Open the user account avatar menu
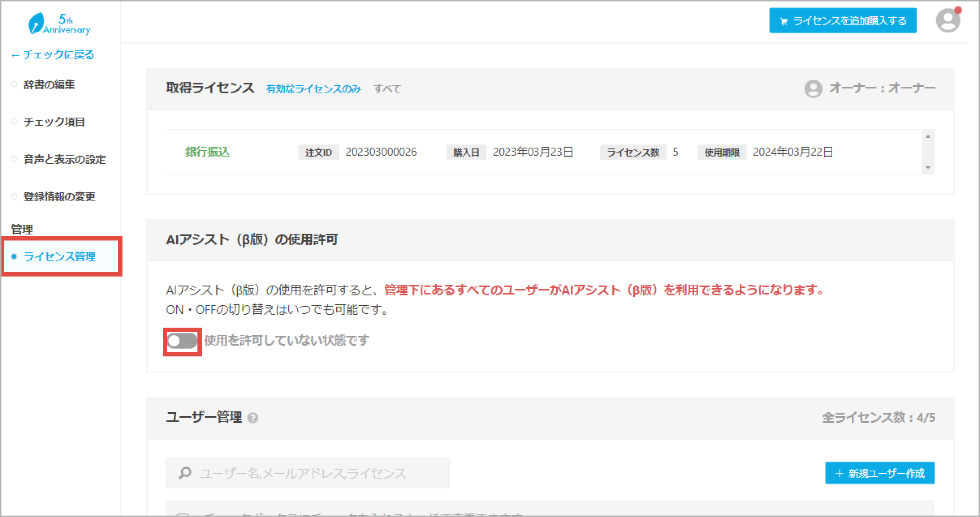Image resolution: width=980 pixels, height=517 pixels. 947,21
